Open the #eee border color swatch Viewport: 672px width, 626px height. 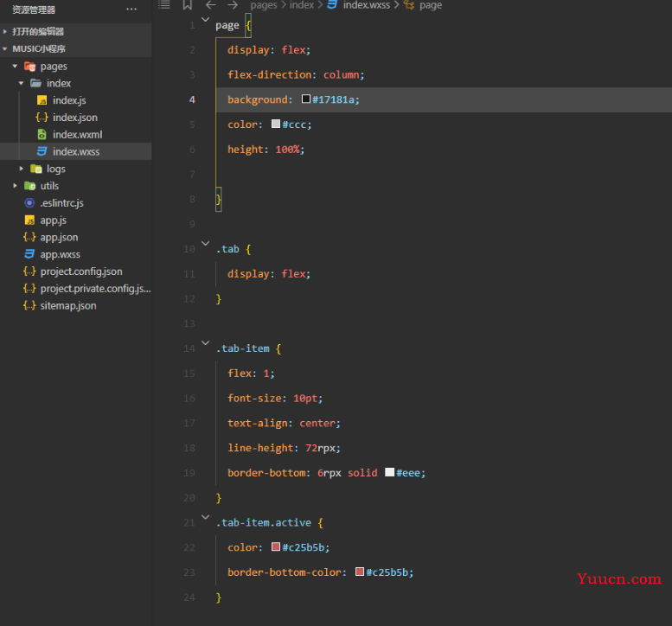pos(389,472)
